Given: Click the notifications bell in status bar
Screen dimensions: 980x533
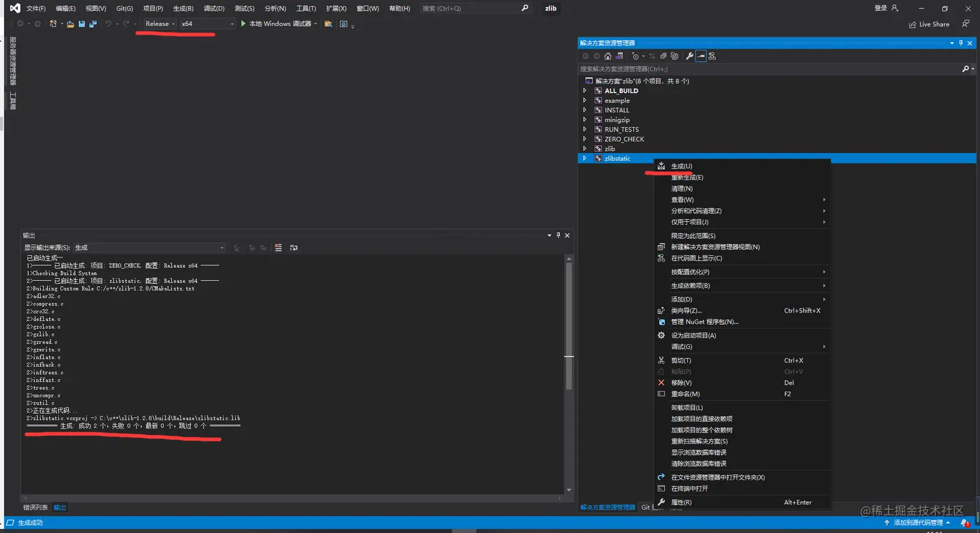Looking at the screenshot, I should pos(964,523).
